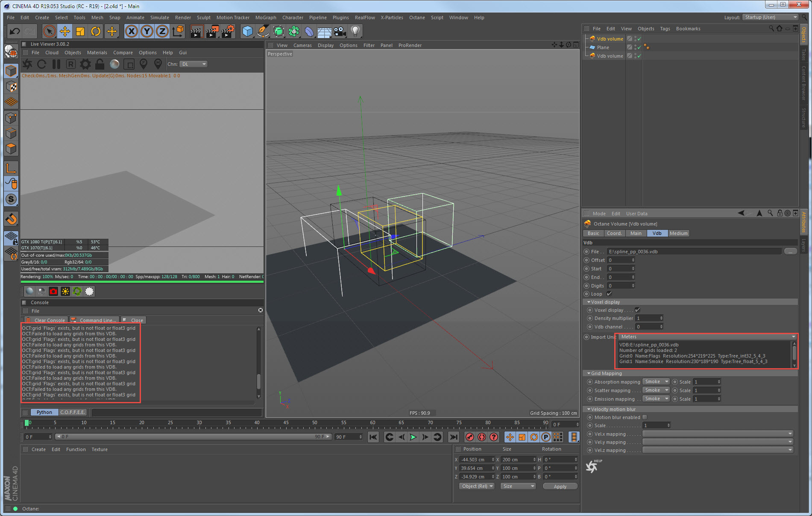Open the Import Unit Meters dropdown

[x=708, y=337]
